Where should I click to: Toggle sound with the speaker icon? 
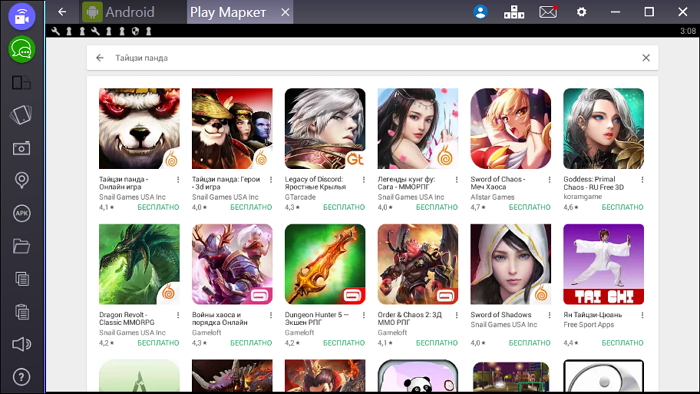(21, 344)
